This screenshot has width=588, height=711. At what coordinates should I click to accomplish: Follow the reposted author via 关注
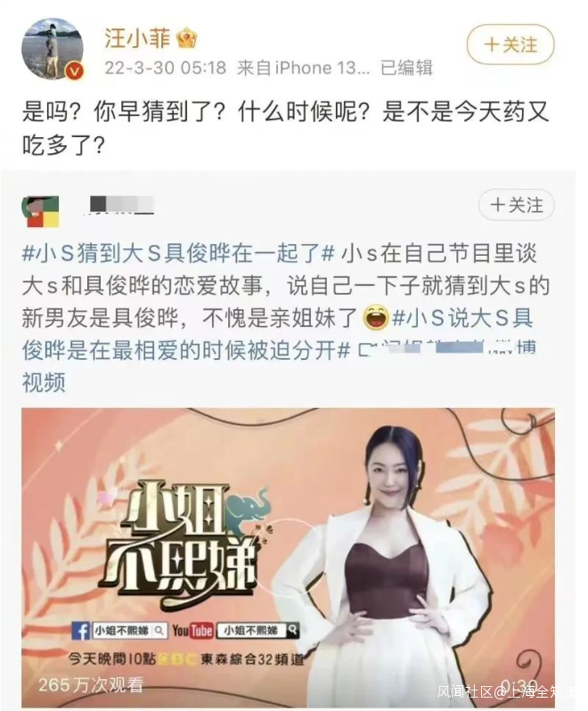click(517, 206)
